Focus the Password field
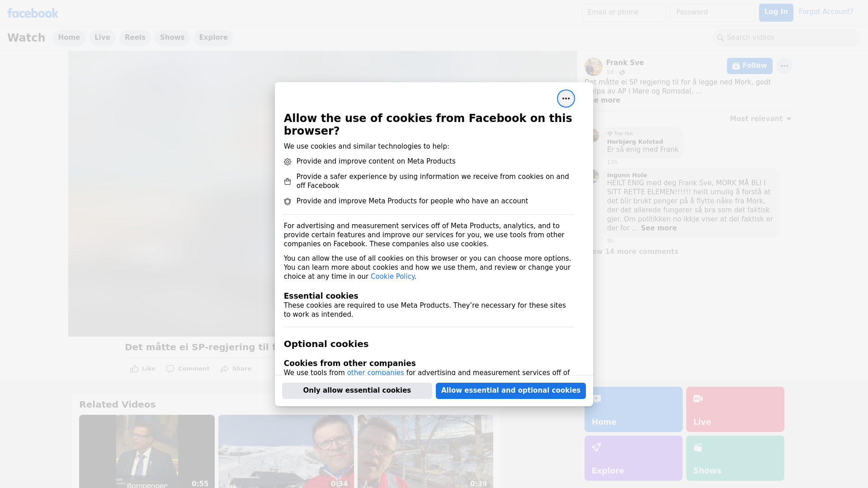Image resolution: width=868 pixels, height=488 pixels. 712,12
